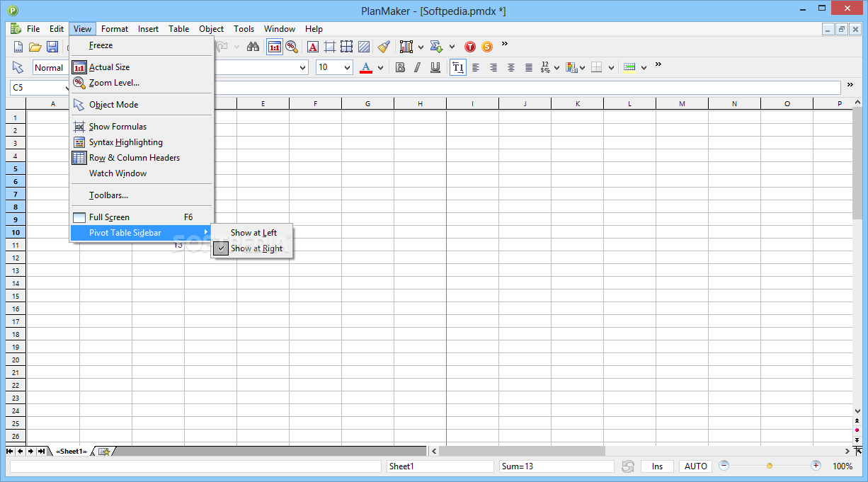This screenshot has height=482, width=868.
Task: Expand the chart type dropdown arrow
Action: pos(421,47)
